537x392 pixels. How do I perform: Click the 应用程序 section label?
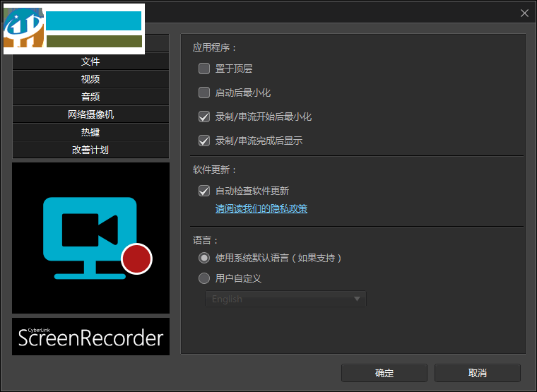(x=214, y=47)
